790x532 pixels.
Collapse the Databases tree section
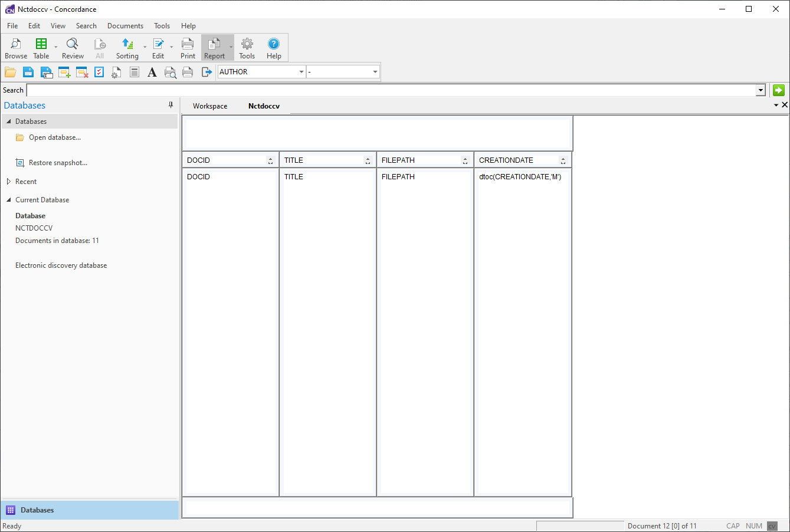coord(9,121)
